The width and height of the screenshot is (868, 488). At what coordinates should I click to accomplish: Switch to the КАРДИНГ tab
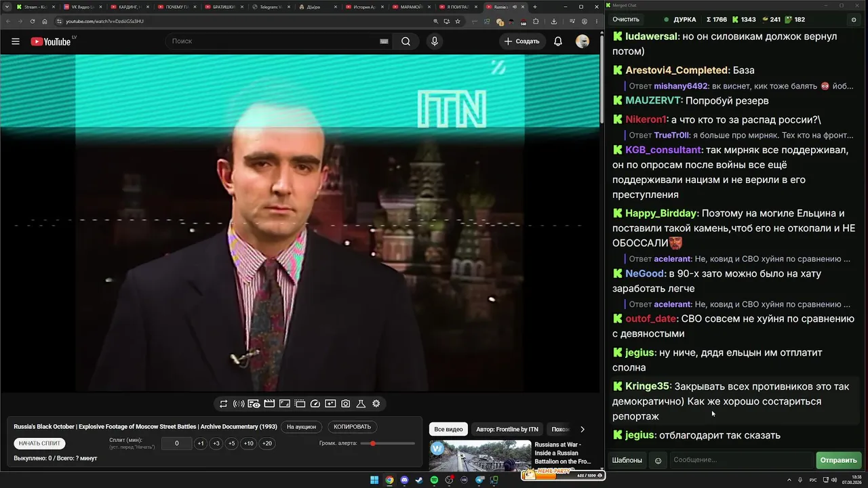(129, 7)
